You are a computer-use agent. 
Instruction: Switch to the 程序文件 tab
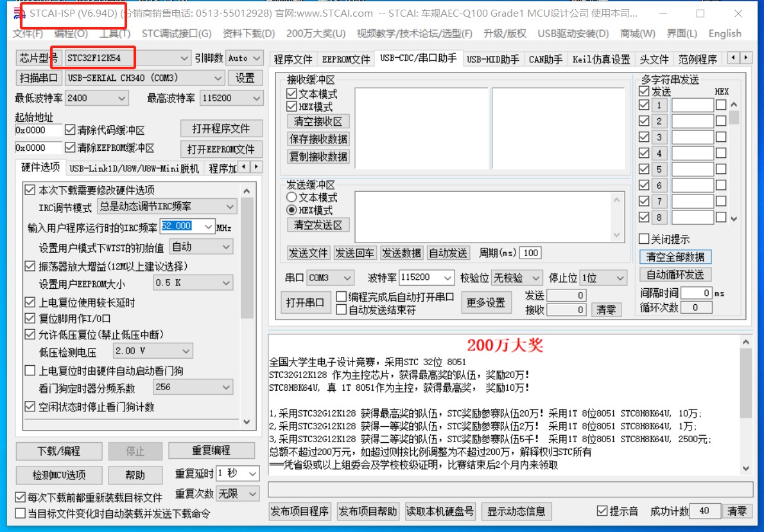(x=293, y=60)
